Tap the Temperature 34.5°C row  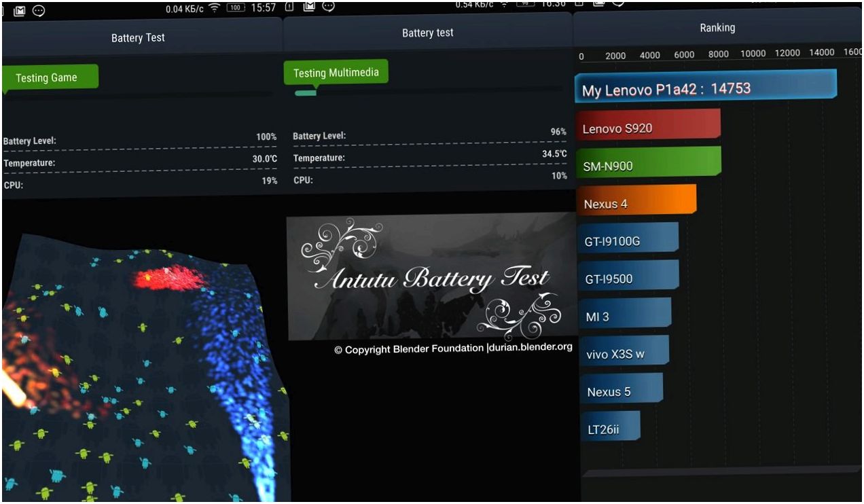pos(429,156)
